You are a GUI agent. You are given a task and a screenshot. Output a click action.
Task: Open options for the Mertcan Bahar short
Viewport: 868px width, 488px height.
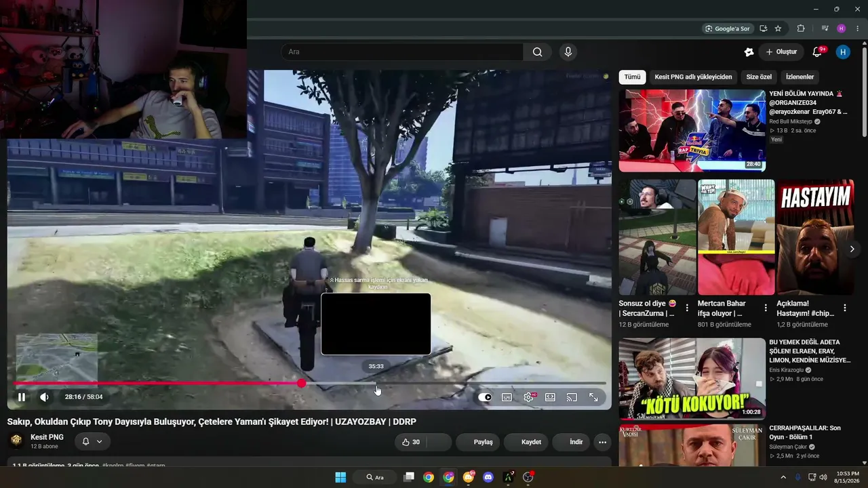point(766,308)
